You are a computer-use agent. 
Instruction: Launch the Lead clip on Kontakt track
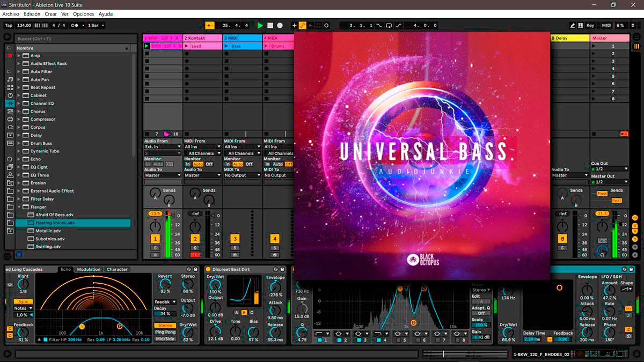pos(187,46)
